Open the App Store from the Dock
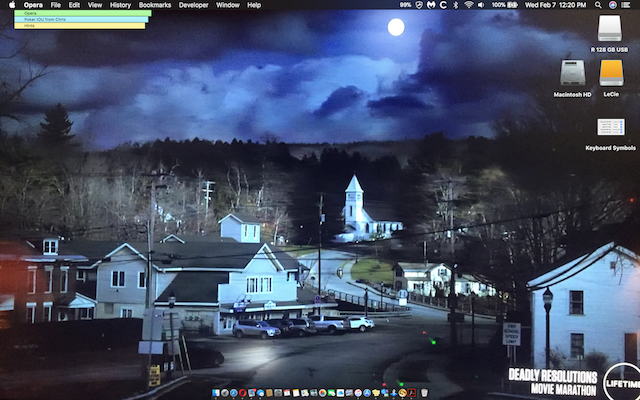This screenshot has height=400, width=640. click(x=367, y=393)
